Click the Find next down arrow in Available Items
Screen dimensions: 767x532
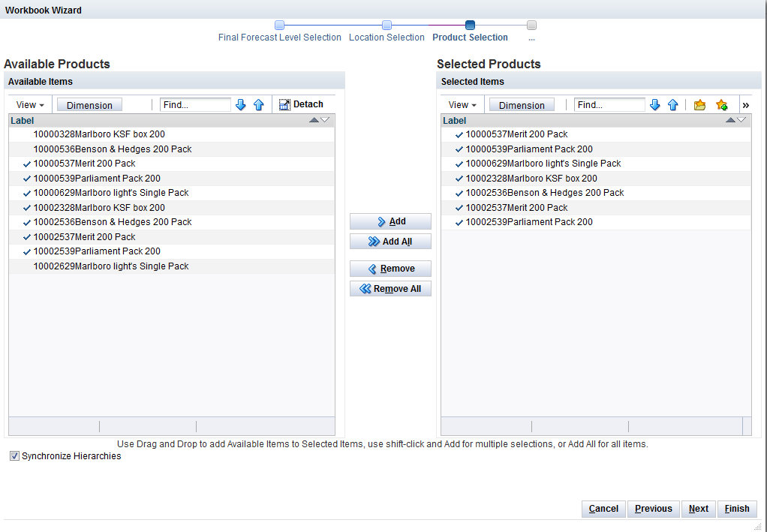click(x=240, y=104)
